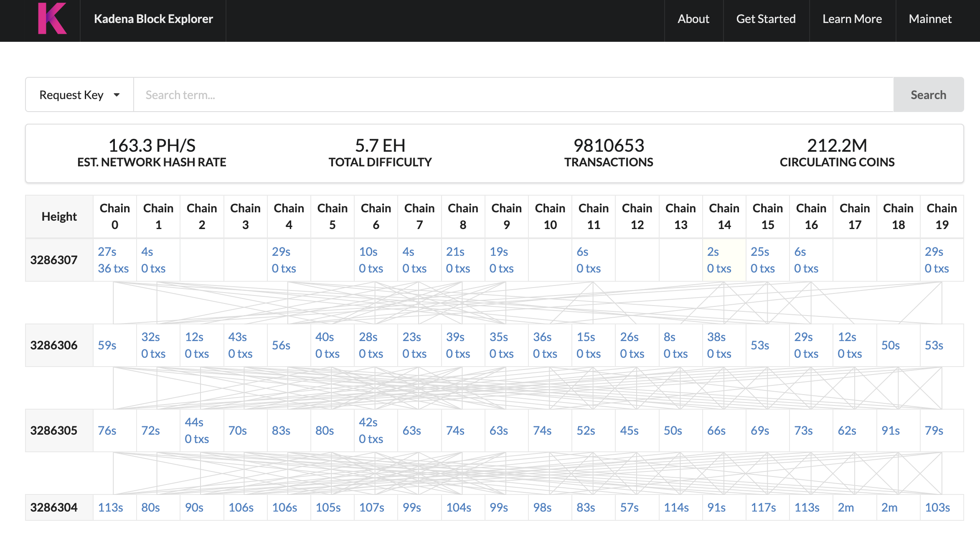The width and height of the screenshot is (980, 535).
Task: Open Chain 0 block showing 59s
Action: pos(107,345)
